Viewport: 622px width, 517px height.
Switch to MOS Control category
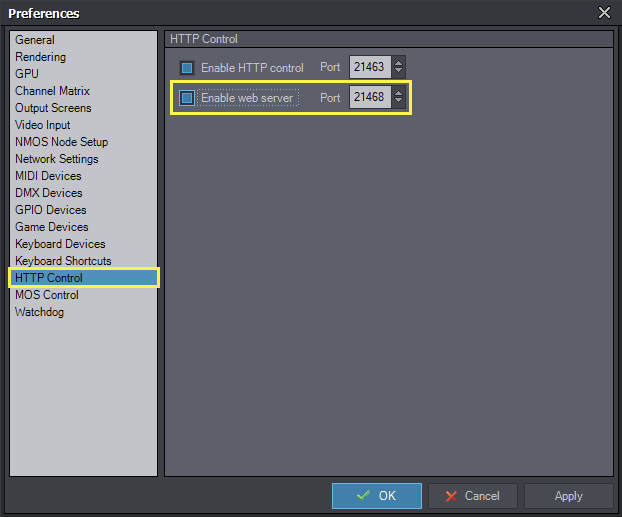point(46,295)
